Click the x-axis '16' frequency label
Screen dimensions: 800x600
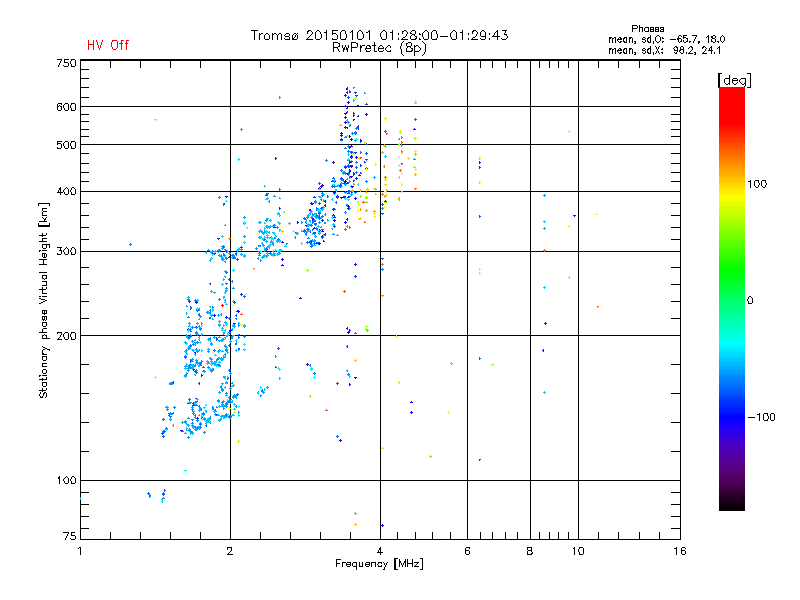click(680, 551)
